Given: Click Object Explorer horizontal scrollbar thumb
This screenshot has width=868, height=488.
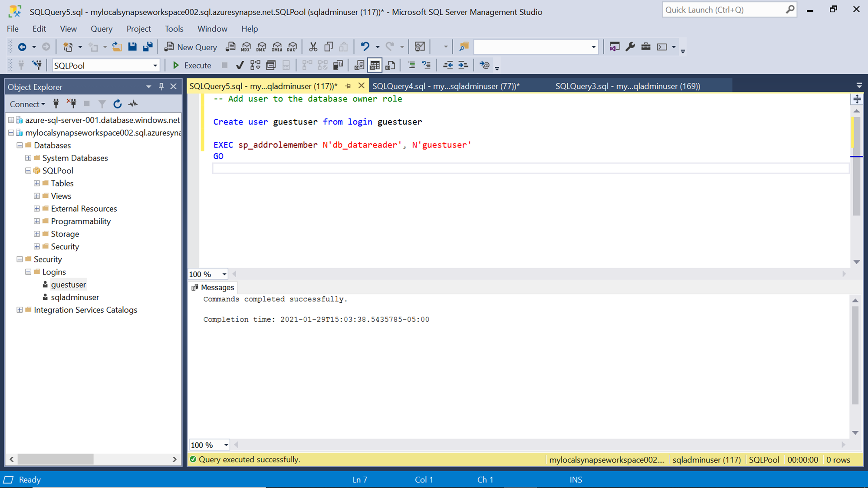Looking at the screenshot, I should point(56,459).
